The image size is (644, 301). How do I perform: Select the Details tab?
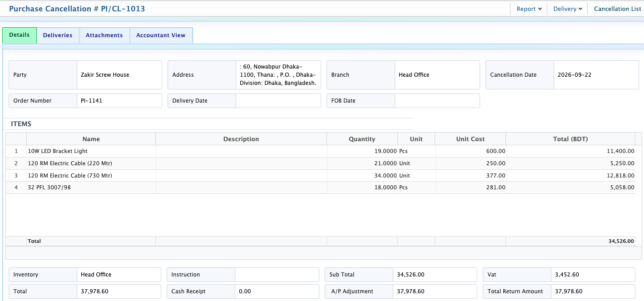click(x=20, y=35)
